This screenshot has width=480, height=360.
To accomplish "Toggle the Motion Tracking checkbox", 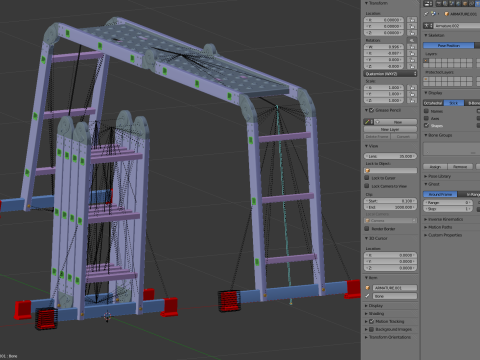I will click(x=372, y=321).
